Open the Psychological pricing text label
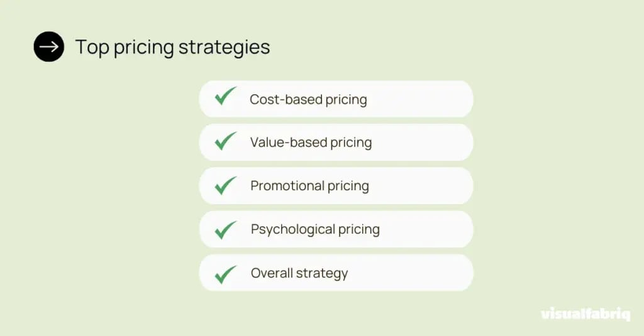 point(315,230)
